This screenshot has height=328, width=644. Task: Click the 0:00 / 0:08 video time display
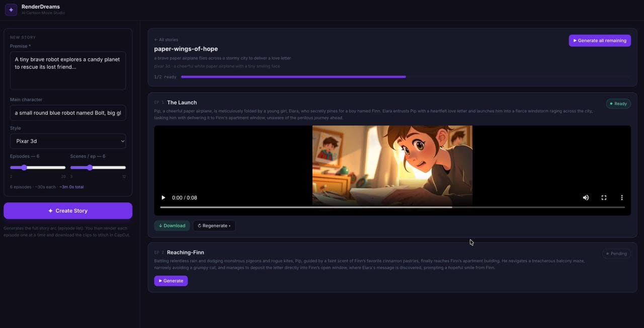click(x=185, y=198)
